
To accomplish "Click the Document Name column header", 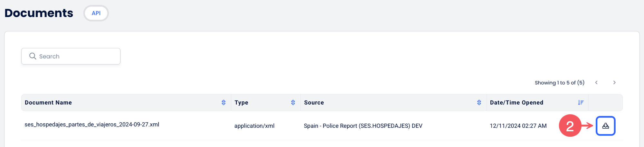I will [48, 102].
